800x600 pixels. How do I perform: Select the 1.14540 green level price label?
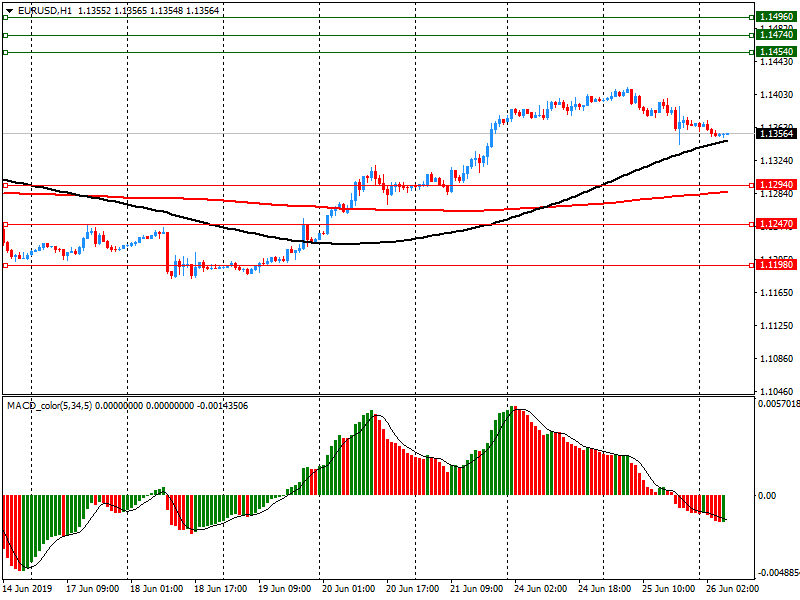pyautogui.click(x=777, y=52)
